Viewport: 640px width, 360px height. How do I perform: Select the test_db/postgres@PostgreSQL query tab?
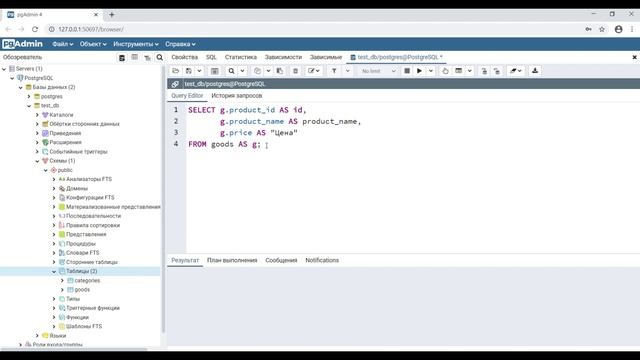point(396,57)
